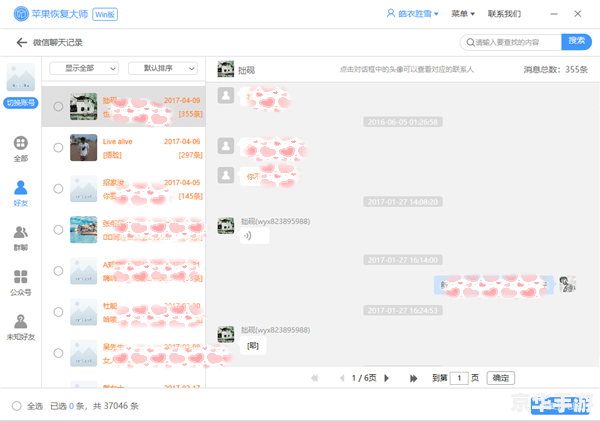Screen dimensions: 600x421
Task: Click the 切换账号 button
Action: point(21,103)
